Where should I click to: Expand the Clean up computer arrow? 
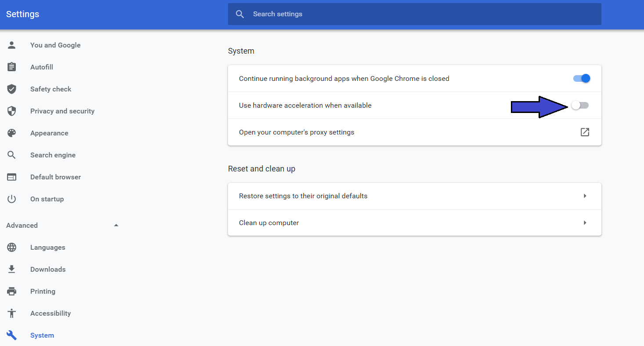(x=585, y=223)
